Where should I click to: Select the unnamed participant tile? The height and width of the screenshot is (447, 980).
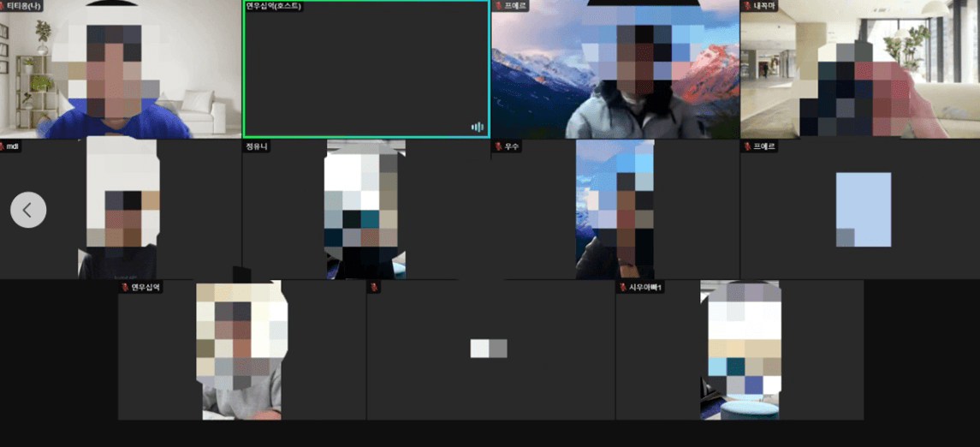coord(490,350)
